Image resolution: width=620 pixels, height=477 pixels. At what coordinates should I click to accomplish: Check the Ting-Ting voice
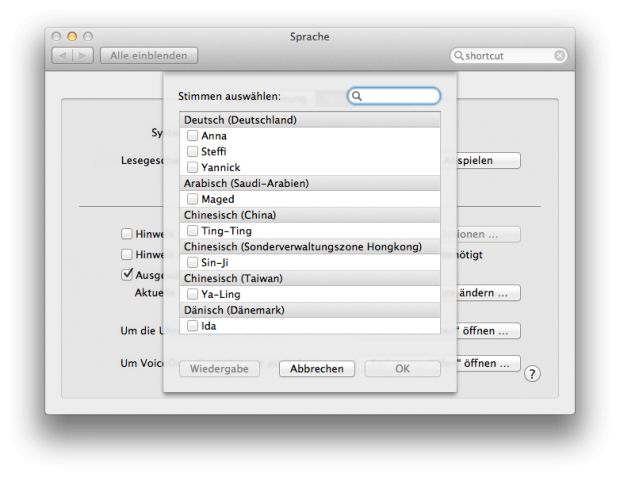pyautogui.click(x=193, y=231)
